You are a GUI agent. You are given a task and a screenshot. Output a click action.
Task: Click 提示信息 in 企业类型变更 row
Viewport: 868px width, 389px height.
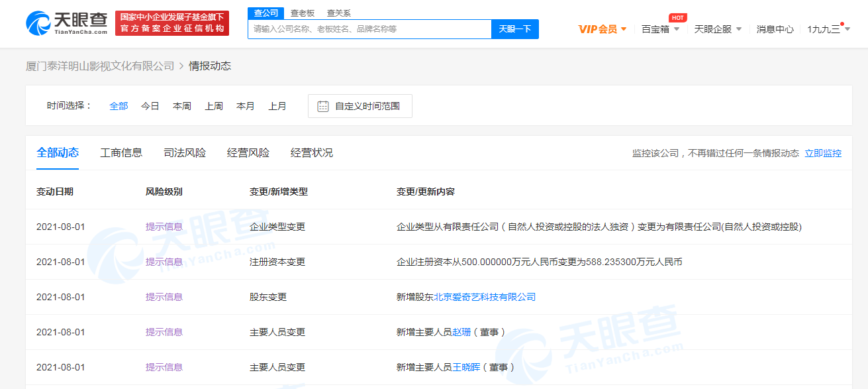(164, 227)
